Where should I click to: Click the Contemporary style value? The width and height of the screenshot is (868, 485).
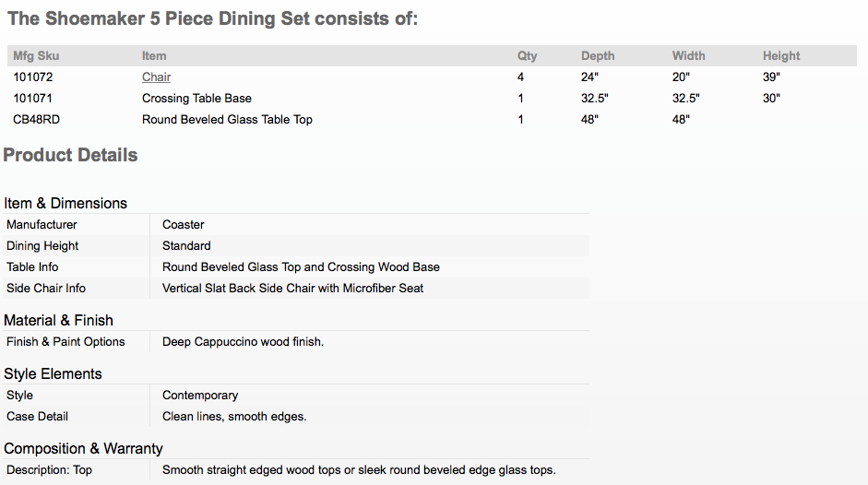[x=200, y=395]
